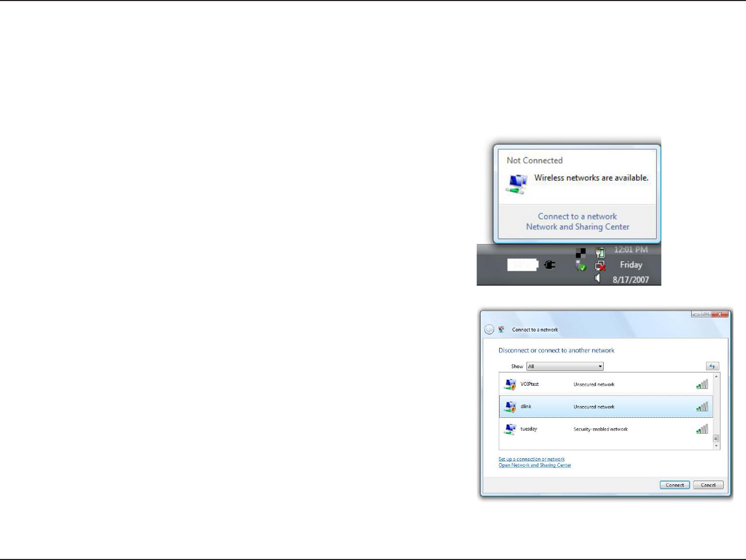This screenshot has height=560, width=746.
Task: Click the scrollbar thumb in network list
Action: coord(716,439)
